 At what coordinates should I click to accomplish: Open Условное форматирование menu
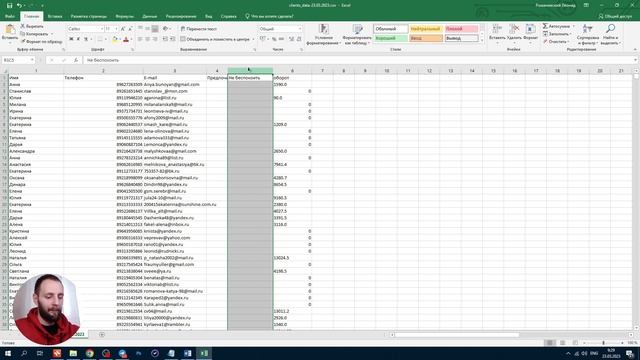323,34
